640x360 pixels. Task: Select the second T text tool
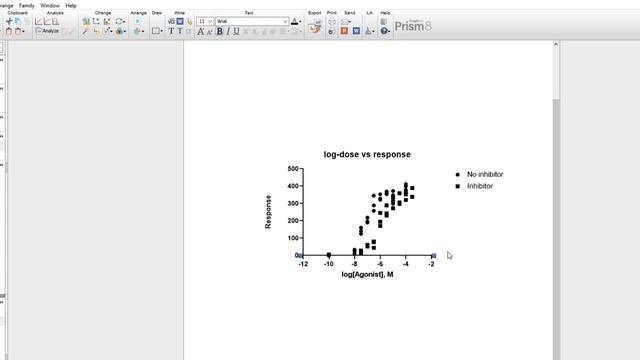[180, 31]
